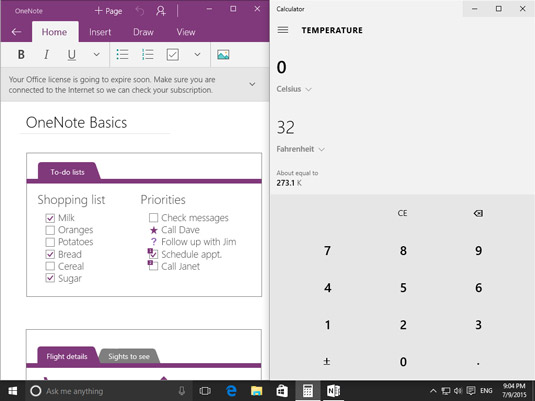Uncheck the Milk checkbox

tap(50, 218)
